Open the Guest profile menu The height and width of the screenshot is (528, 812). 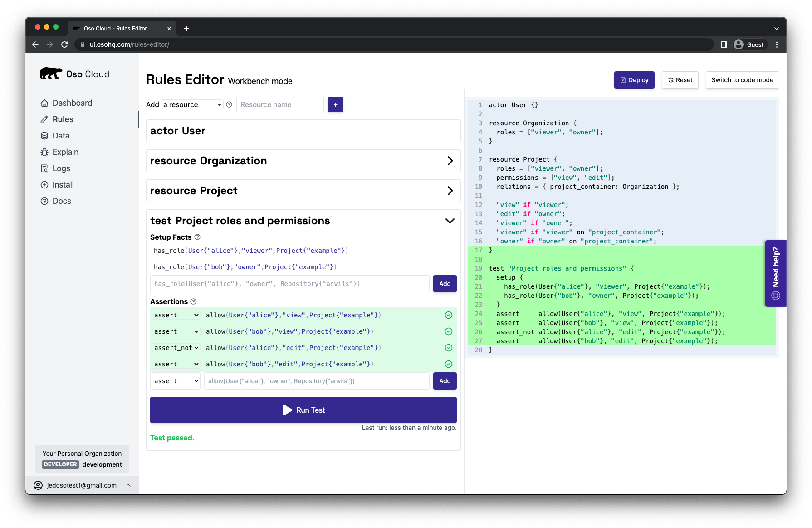pyautogui.click(x=749, y=44)
